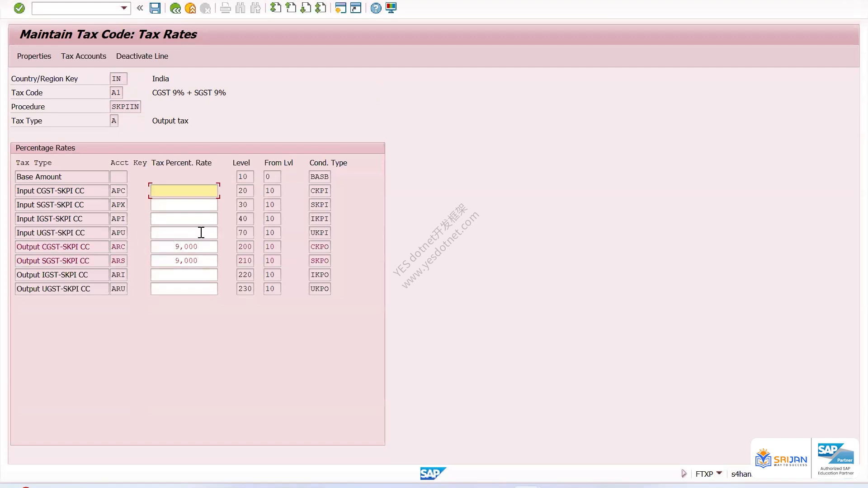Screen dimensions: 868x488
Task: Save the tax code using the floppy disk icon
Action: click(155, 8)
